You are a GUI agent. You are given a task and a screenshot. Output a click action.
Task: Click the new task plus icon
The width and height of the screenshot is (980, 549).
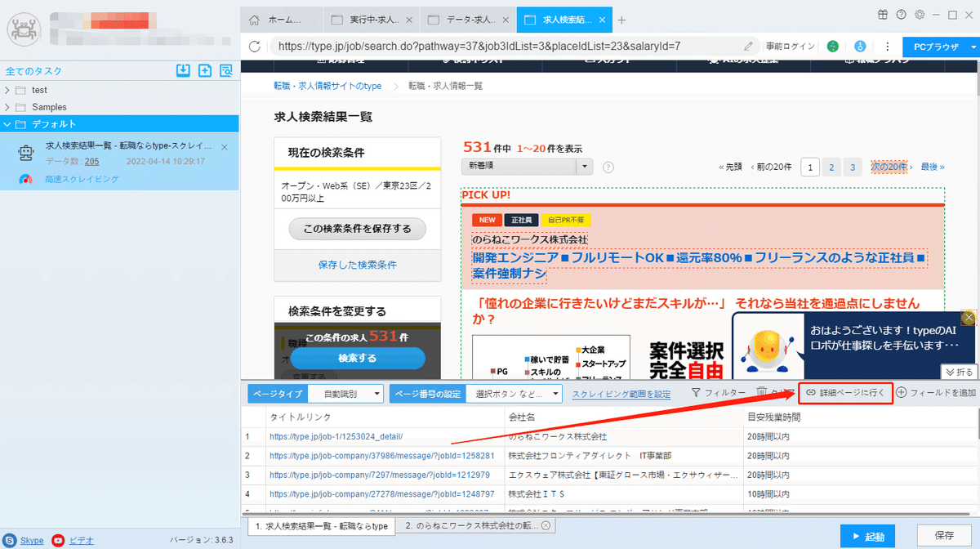point(205,71)
